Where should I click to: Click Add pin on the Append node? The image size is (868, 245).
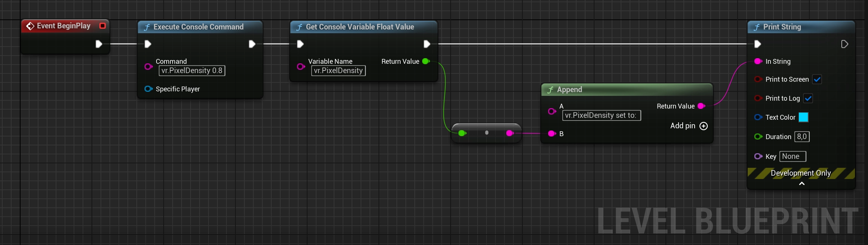point(689,126)
